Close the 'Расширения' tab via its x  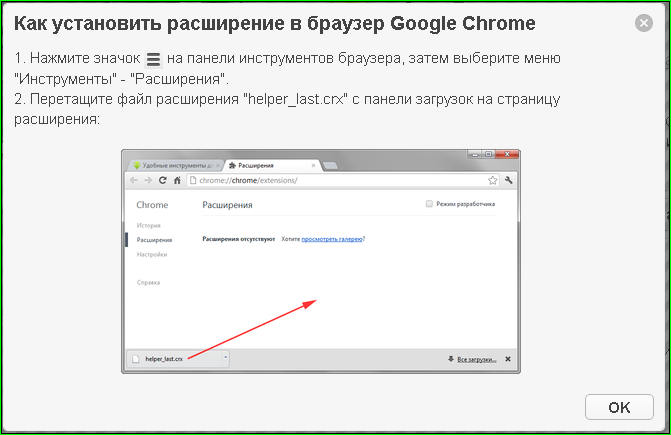click(313, 166)
